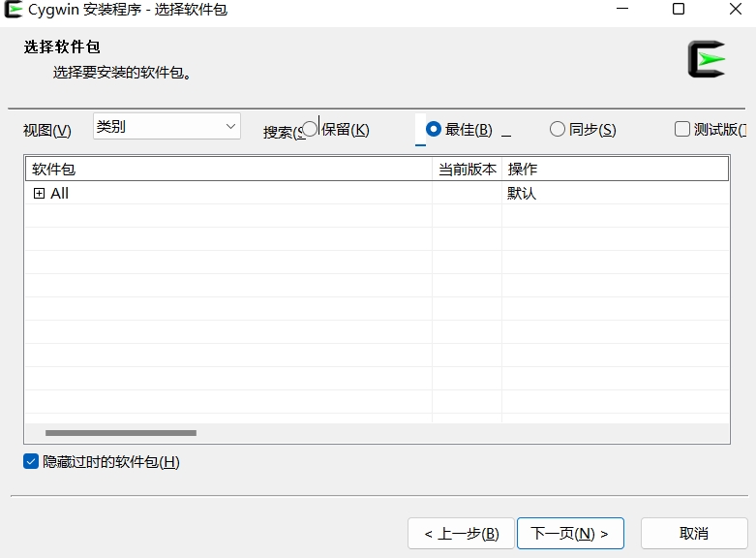Viewport: 756px width, 558px height.
Task: Uncheck 隐藏过时的软件包(H)
Action: [31, 461]
